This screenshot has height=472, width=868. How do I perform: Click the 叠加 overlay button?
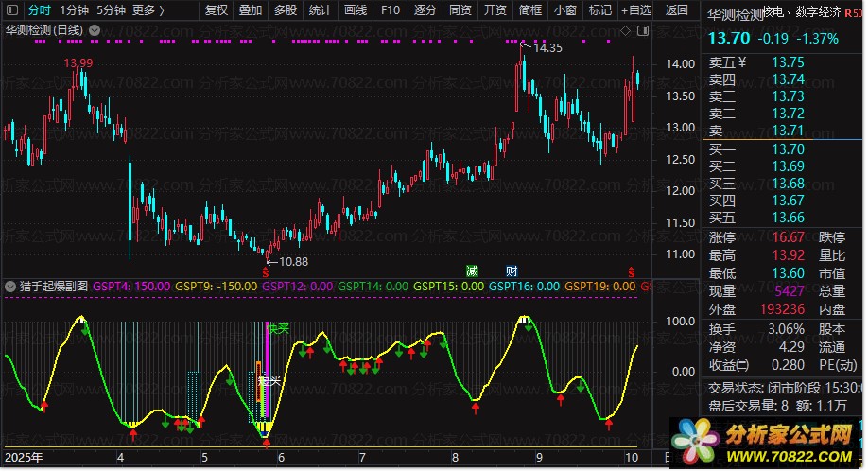click(x=251, y=10)
